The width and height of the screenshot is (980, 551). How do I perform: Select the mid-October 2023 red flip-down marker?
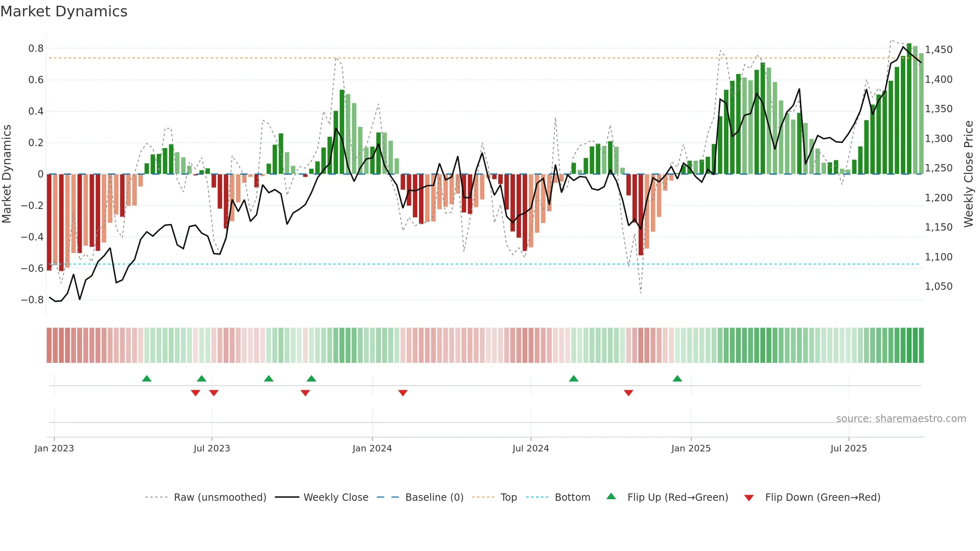click(305, 393)
